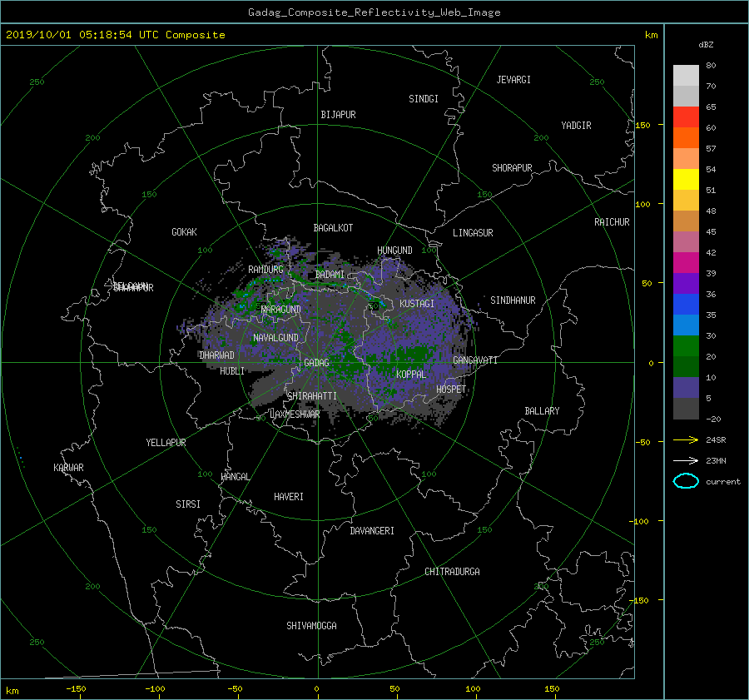Click the DAVANGERI place label
This screenshot has height=700, width=749.
click(x=372, y=531)
